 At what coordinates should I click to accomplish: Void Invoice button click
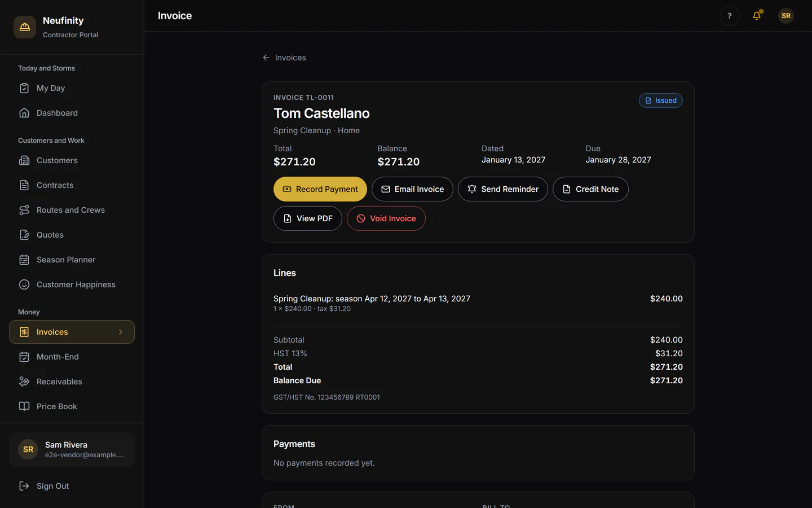click(x=386, y=218)
